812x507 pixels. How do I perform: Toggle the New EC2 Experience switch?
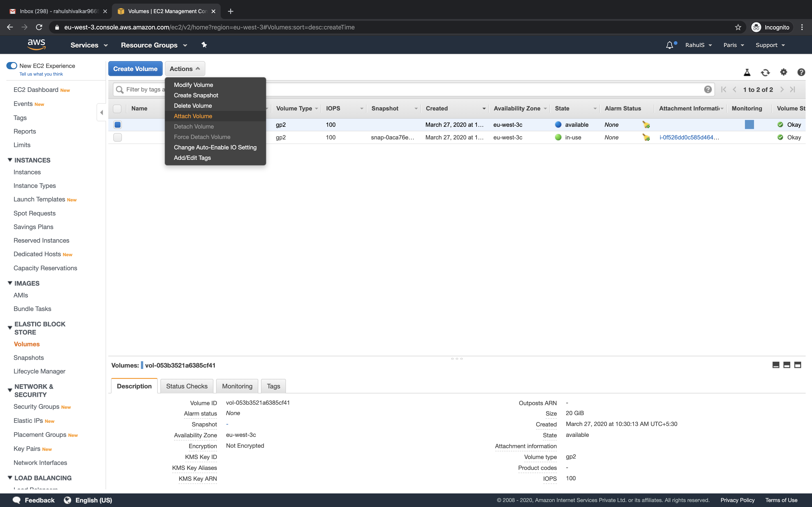(12, 66)
